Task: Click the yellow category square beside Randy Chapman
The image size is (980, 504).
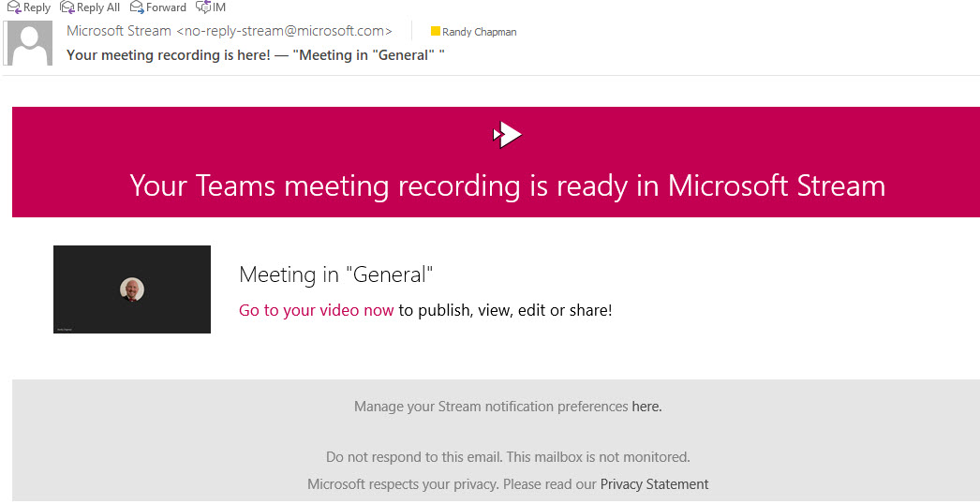Action: click(x=435, y=32)
